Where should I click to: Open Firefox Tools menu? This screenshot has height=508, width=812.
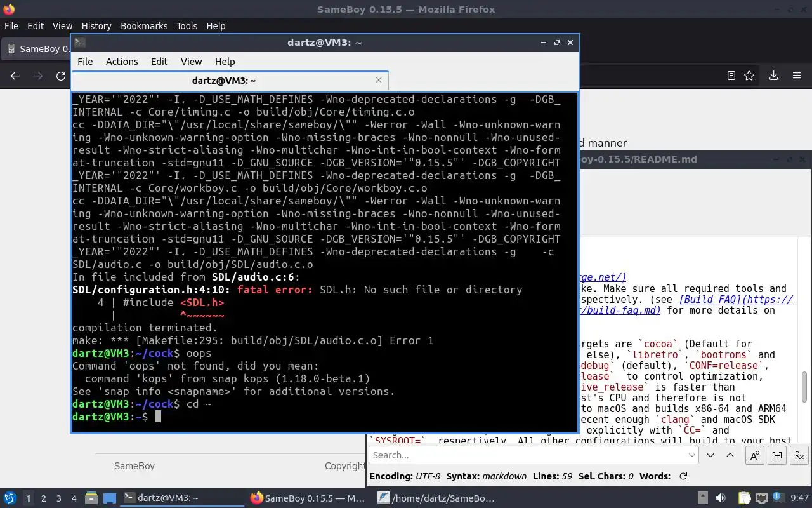pyautogui.click(x=187, y=26)
